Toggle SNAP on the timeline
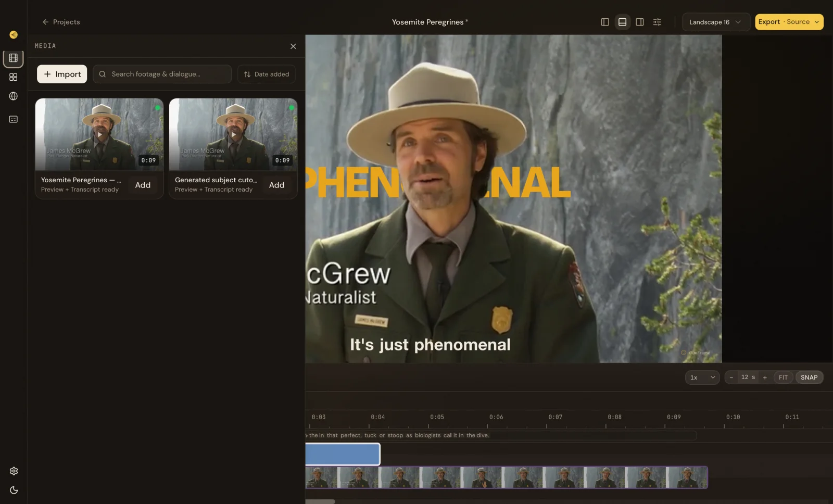The image size is (833, 504). coord(809,377)
